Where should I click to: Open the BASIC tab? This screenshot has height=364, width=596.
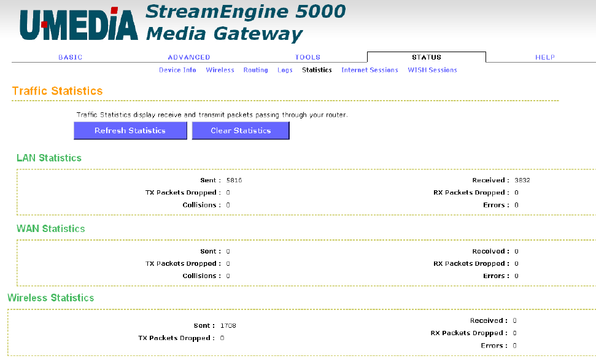71,57
